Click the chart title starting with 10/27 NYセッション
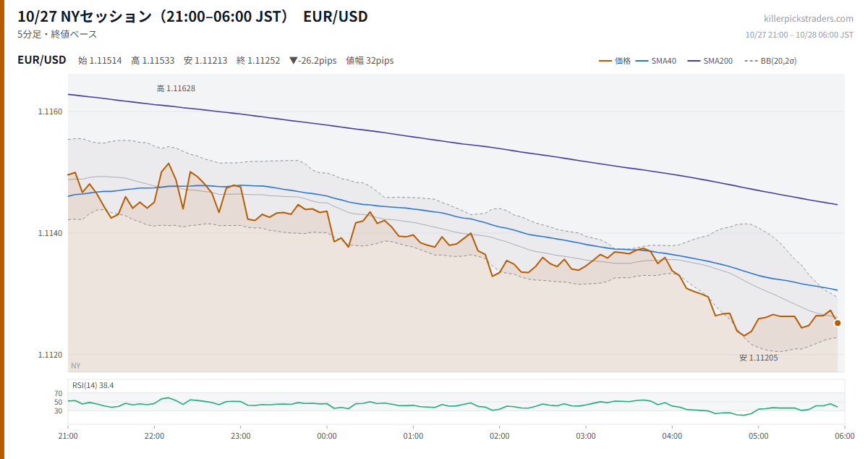Viewport: 868px width, 459px height. click(x=192, y=16)
